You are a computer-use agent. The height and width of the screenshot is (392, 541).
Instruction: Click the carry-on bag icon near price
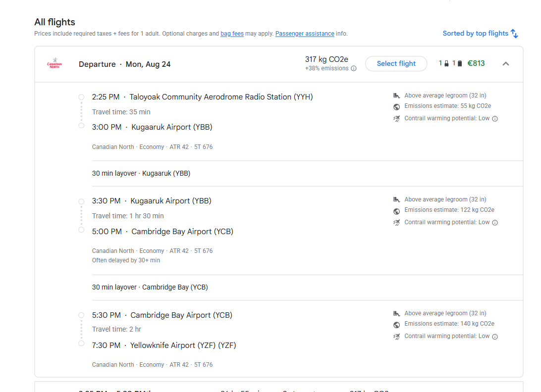click(x=446, y=63)
